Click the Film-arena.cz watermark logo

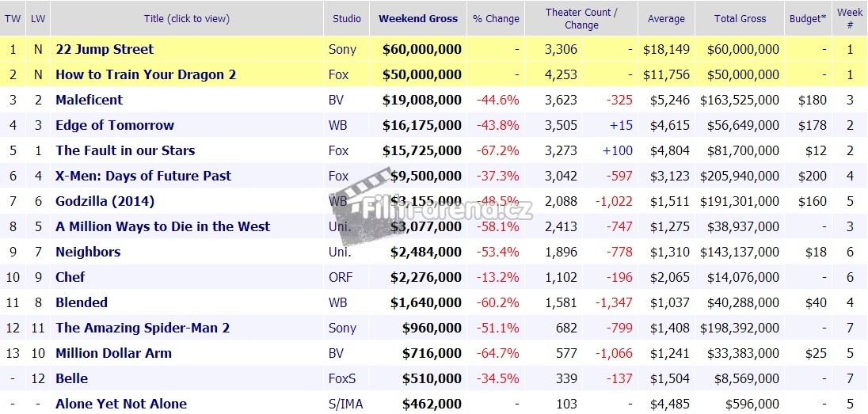pyautogui.click(x=432, y=204)
